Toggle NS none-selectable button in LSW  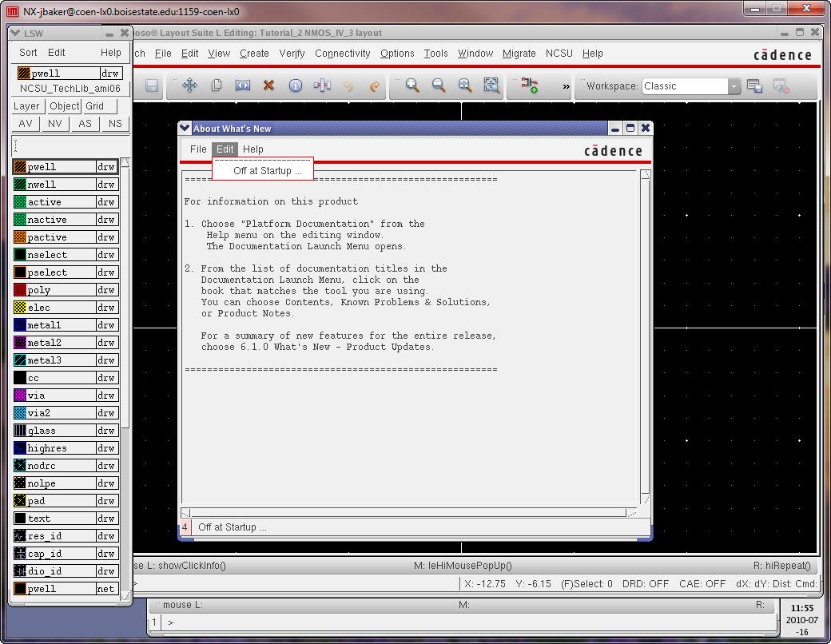(115, 124)
